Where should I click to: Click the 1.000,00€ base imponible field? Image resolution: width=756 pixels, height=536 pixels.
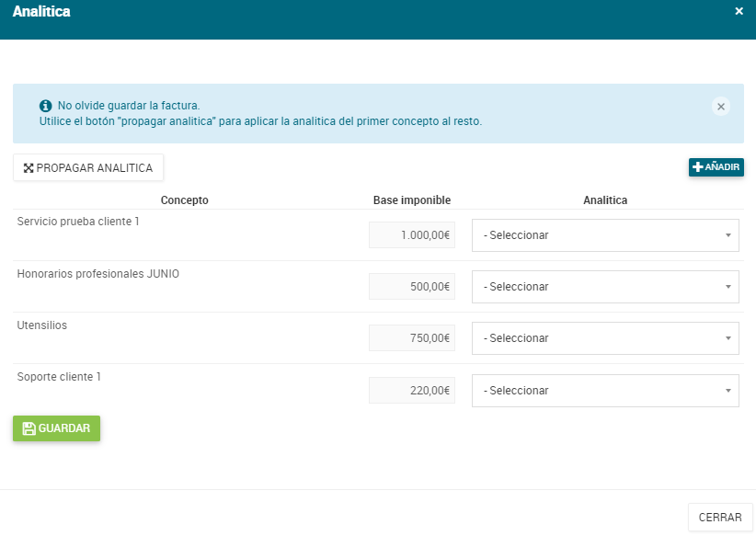[x=412, y=235]
